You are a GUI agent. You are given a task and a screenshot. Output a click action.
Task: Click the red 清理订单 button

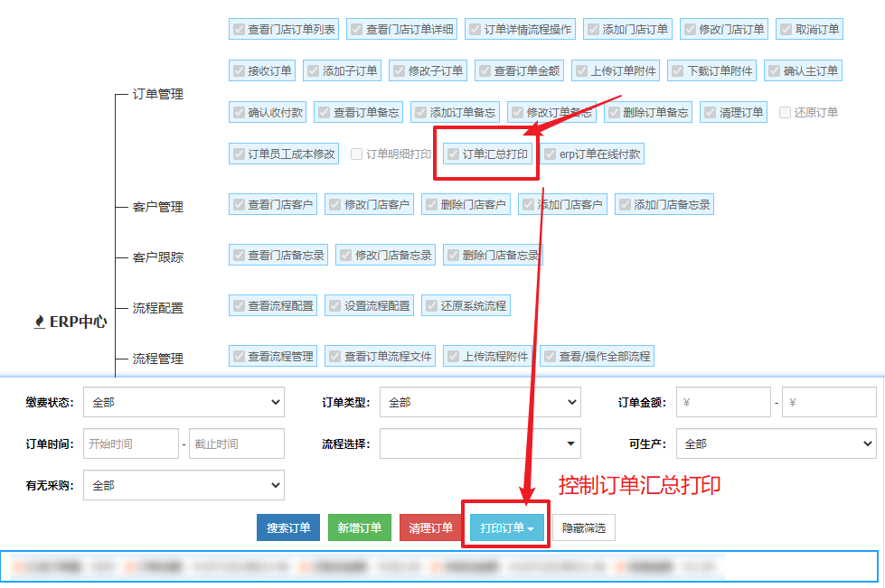coord(430,528)
